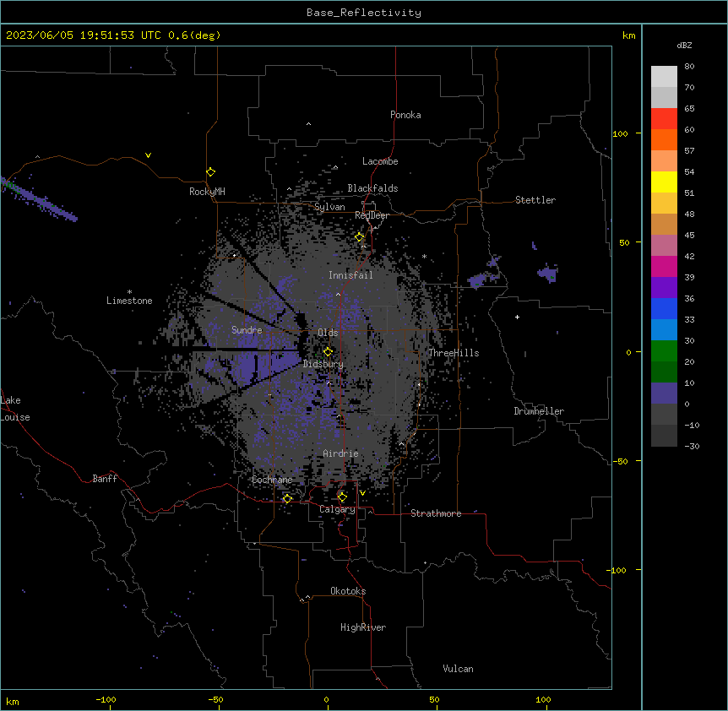Click the RockyMH label
The image size is (728, 711).
pyautogui.click(x=207, y=192)
